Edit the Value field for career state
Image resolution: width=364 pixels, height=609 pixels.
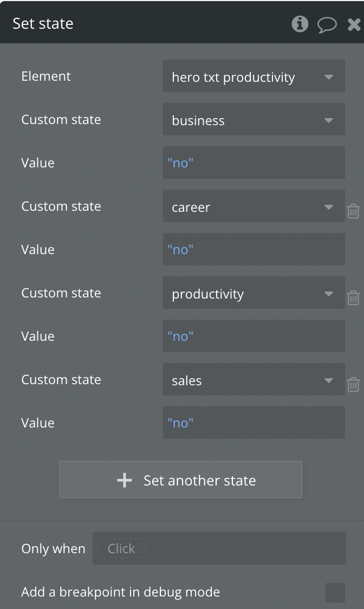coord(253,249)
